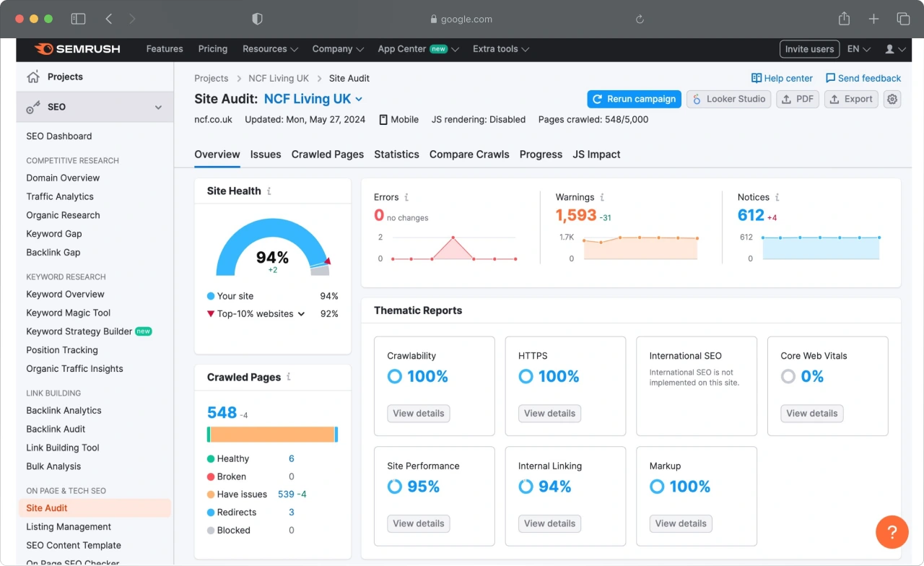924x566 pixels.
Task: Click the Projects home icon in sidebar
Action: [33, 77]
